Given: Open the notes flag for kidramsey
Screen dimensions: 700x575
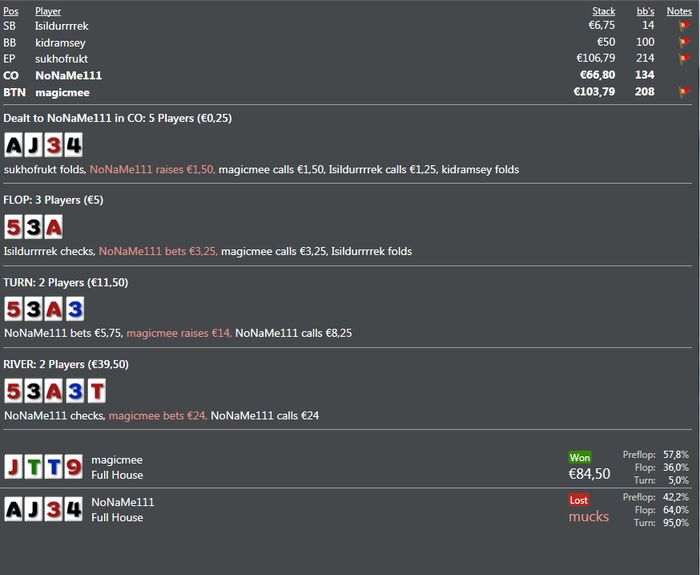Looking at the screenshot, I should point(685,43).
